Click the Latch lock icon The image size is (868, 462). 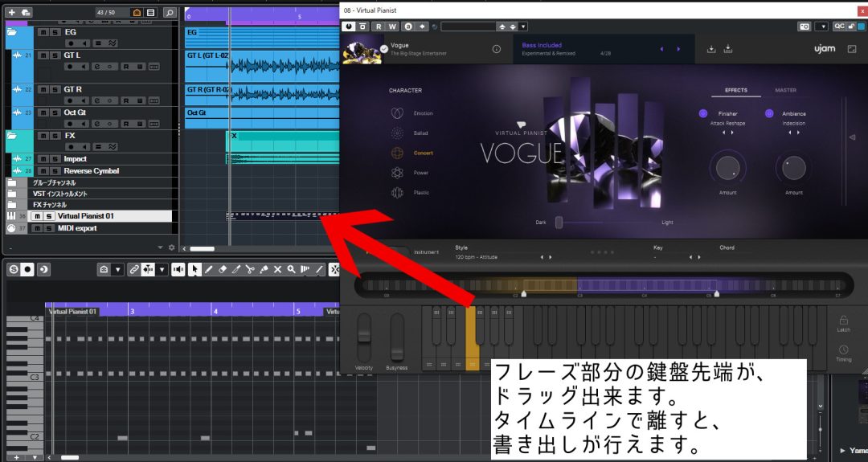point(843,320)
